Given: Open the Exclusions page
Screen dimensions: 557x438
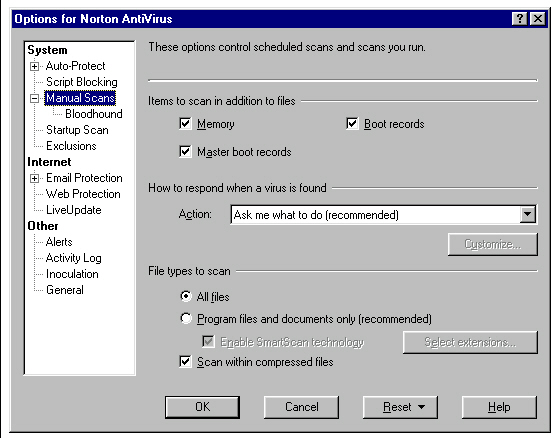Looking at the screenshot, I should (71, 146).
